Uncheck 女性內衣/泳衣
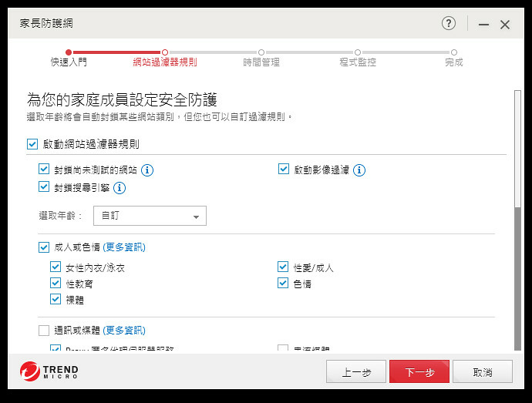This screenshot has width=532, height=403. click(x=56, y=267)
